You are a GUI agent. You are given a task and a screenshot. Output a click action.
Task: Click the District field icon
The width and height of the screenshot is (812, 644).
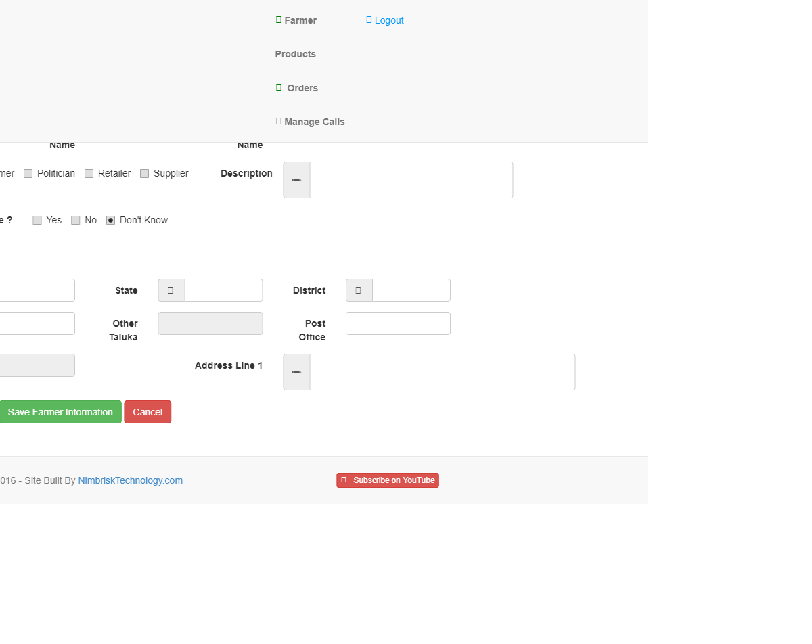coord(359,290)
